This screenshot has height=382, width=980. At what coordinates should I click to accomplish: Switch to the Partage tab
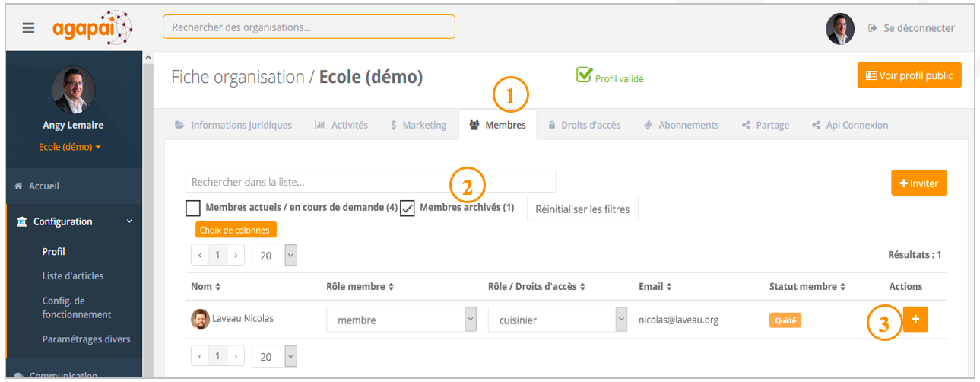pos(766,125)
